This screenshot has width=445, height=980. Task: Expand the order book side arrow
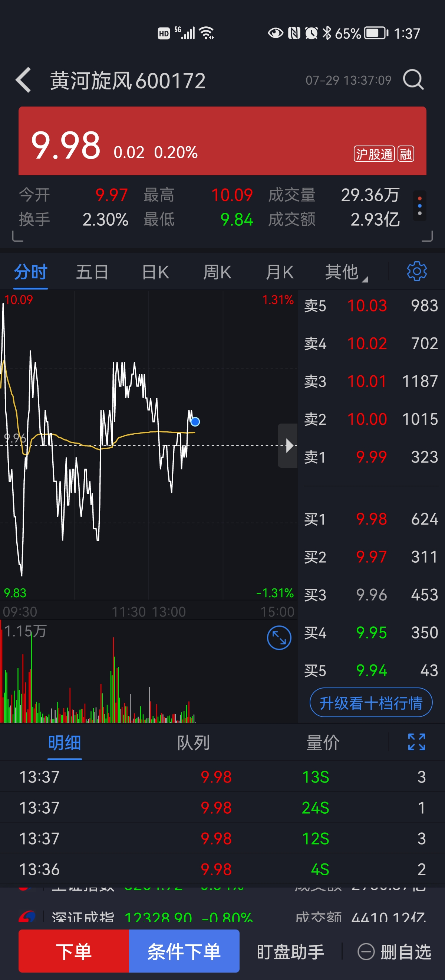point(288,445)
